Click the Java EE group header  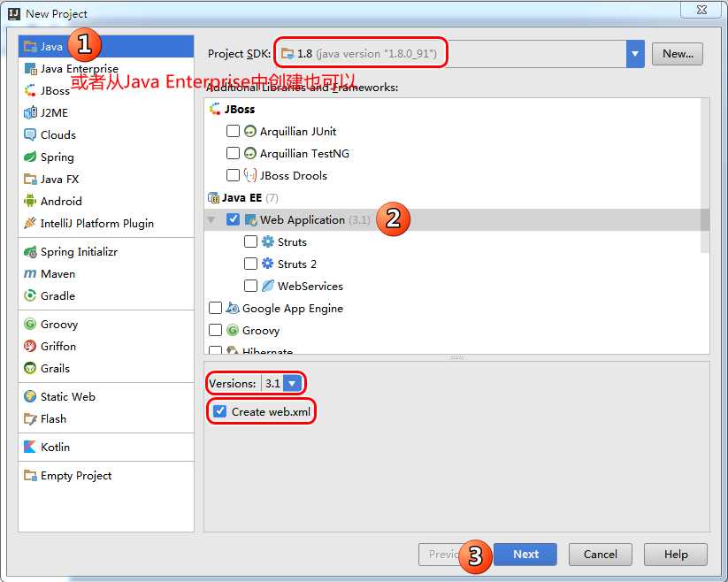(x=241, y=198)
